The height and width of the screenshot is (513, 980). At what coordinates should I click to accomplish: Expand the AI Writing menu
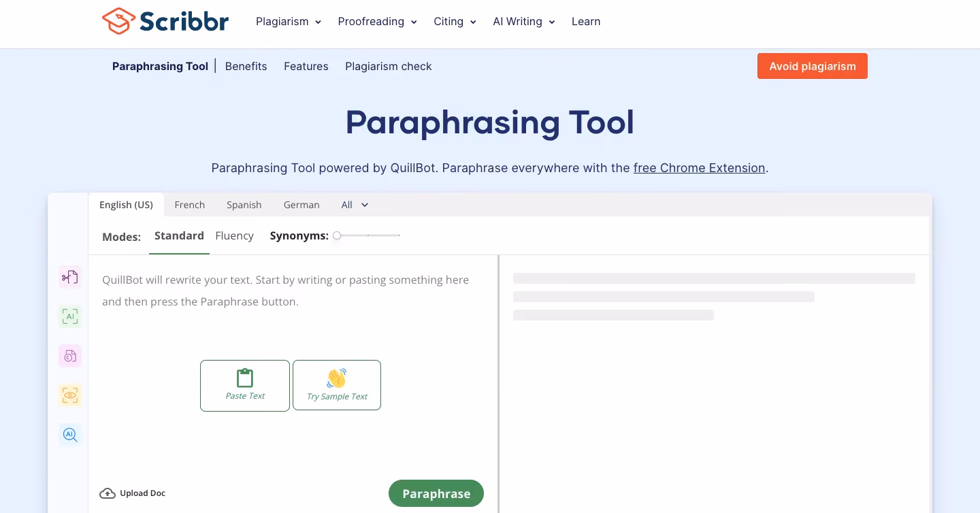click(524, 22)
